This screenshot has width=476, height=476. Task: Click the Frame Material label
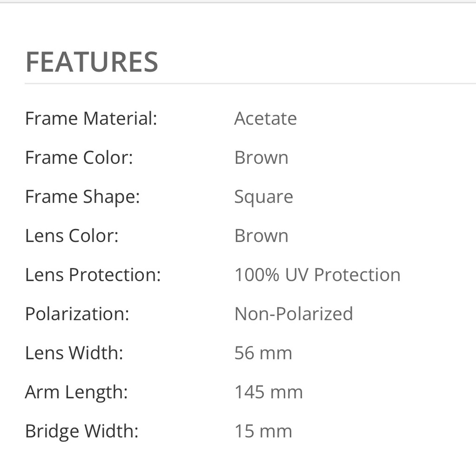coord(91,119)
